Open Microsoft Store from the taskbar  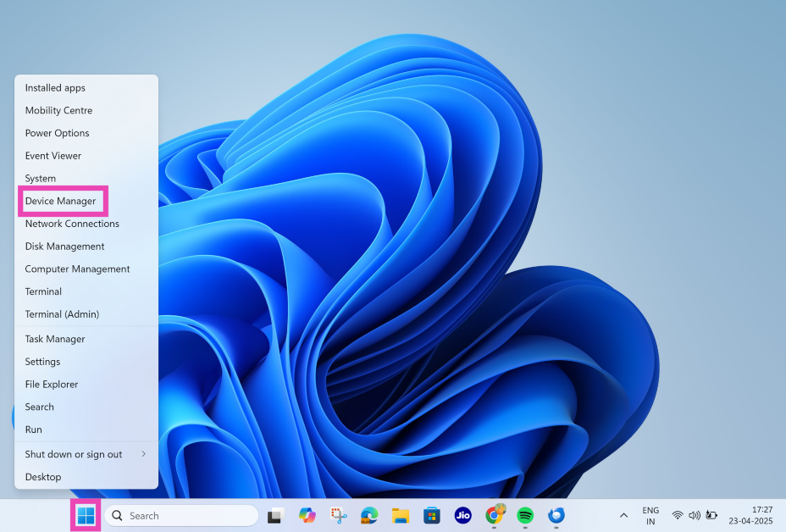coord(432,515)
